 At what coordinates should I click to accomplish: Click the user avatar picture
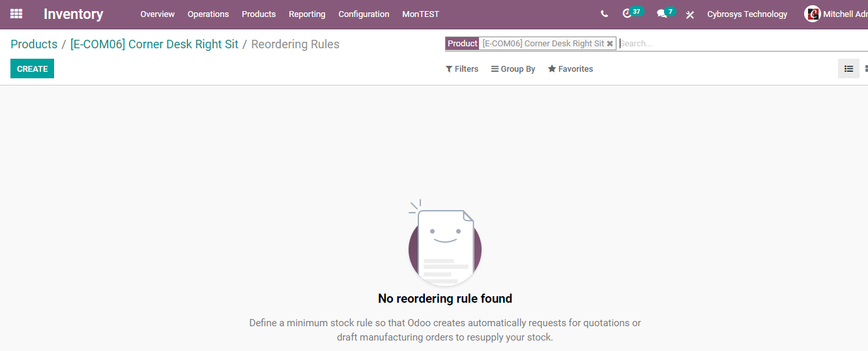[812, 14]
